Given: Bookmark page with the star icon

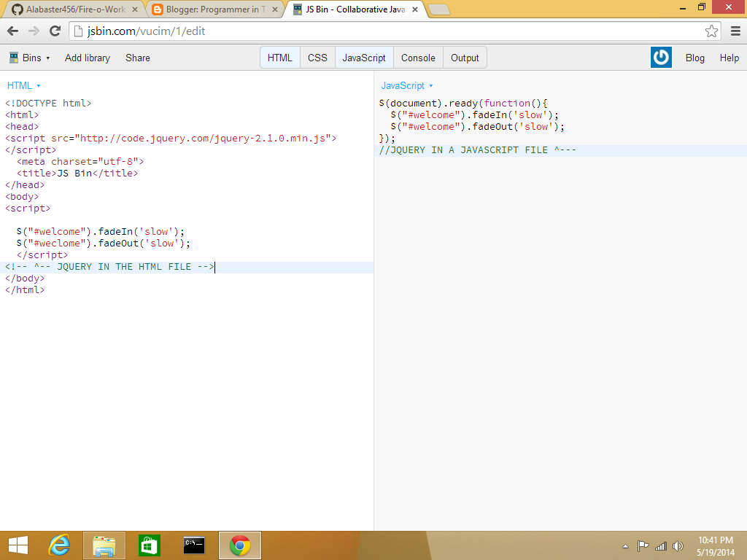Looking at the screenshot, I should tap(711, 31).
